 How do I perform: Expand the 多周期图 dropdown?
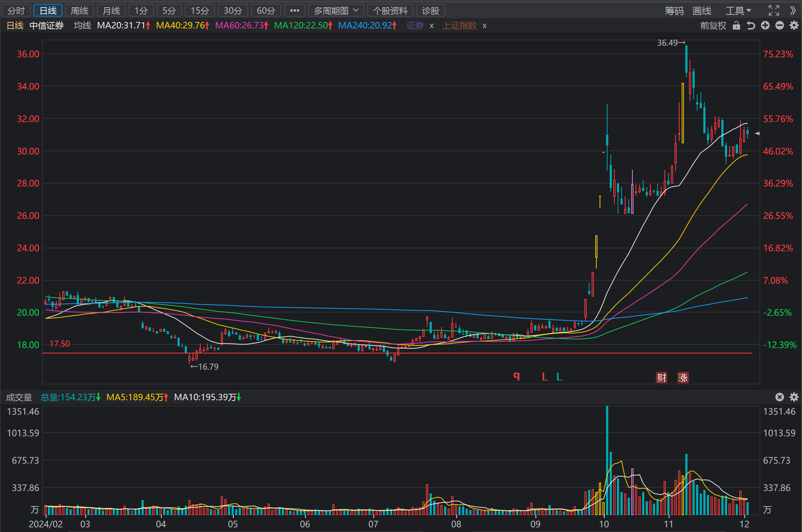click(336, 10)
